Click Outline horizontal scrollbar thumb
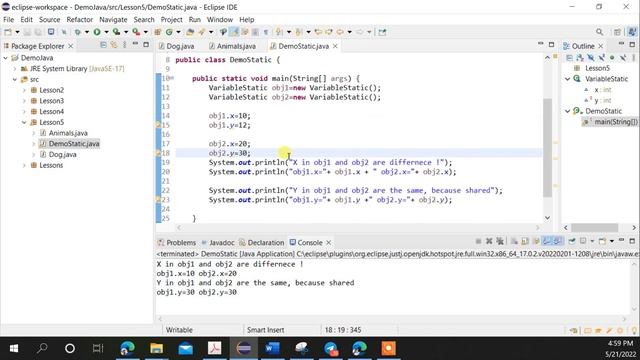This screenshot has width=640, height=360. coord(594,228)
